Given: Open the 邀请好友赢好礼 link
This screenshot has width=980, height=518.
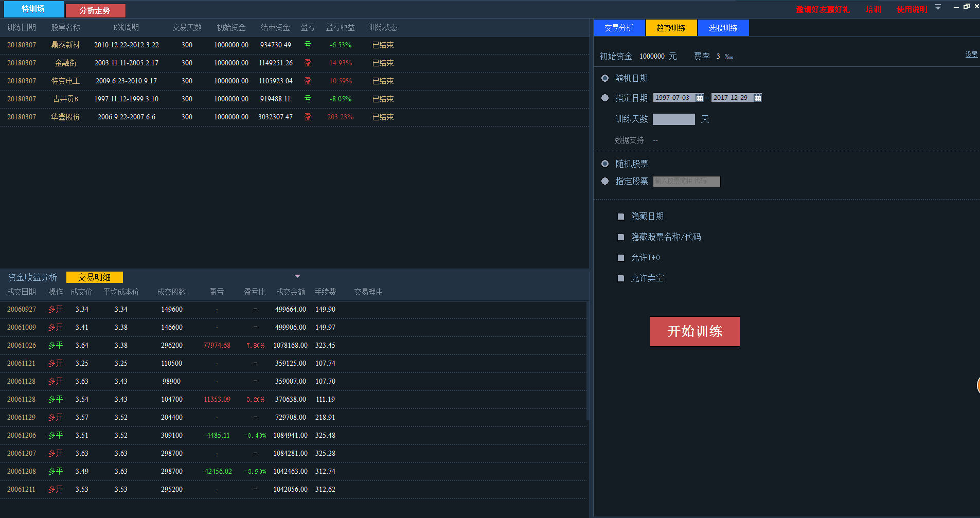Looking at the screenshot, I should (823, 9).
